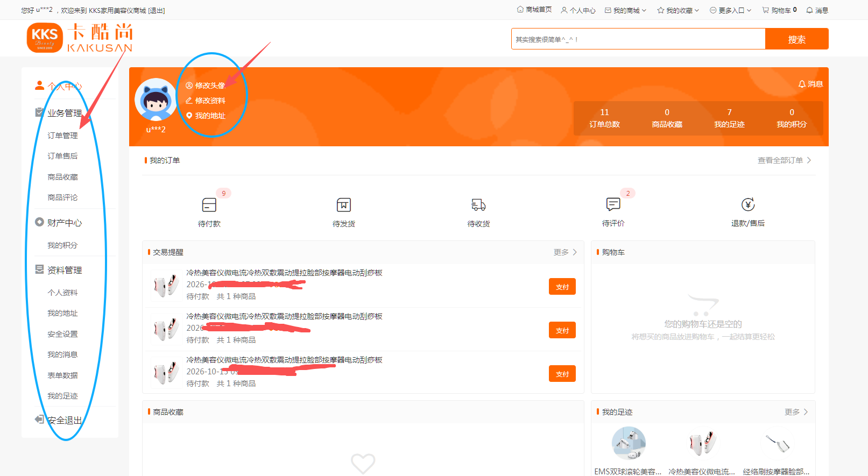Expand the 更多入口 dropdown

[730, 10]
